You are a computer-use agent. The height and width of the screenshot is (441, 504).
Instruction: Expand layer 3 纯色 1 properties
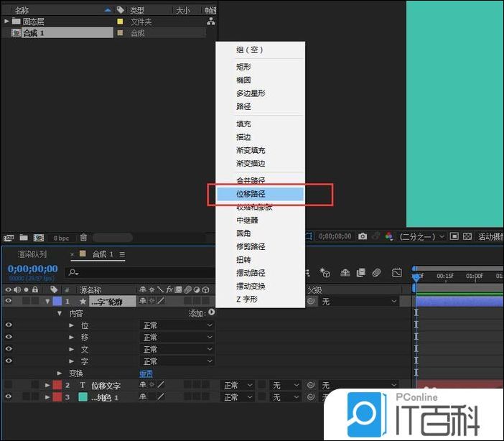click(47, 397)
